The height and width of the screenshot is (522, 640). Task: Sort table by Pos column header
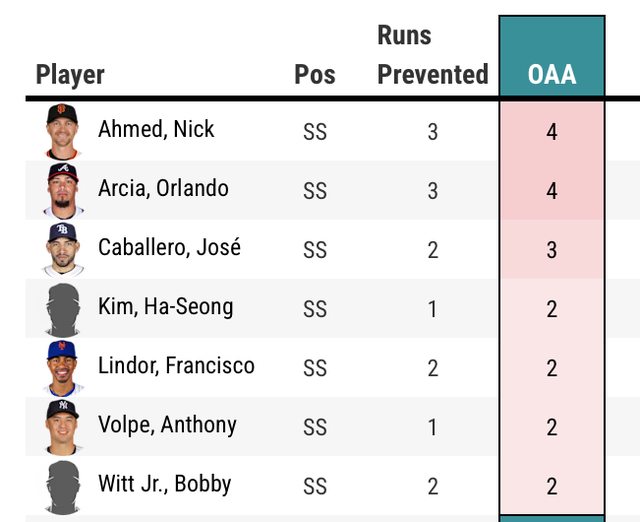[315, 75]
